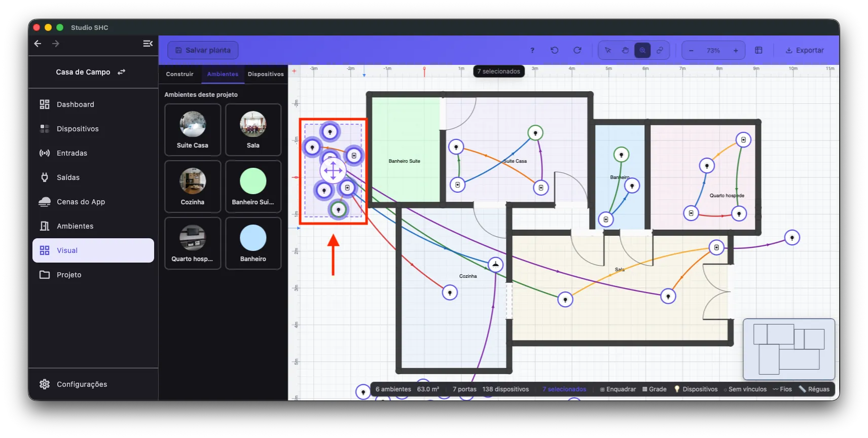Open Dashboard in the sidebar
868x438 pixels.
[93, 104]
